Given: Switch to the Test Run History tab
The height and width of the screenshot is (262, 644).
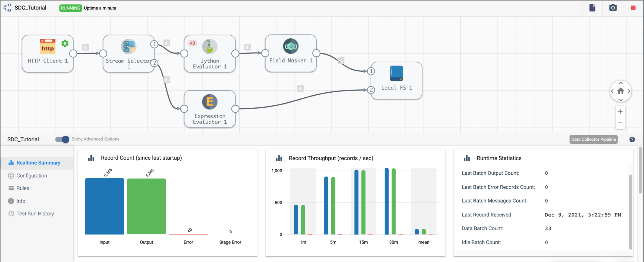Looking at the screenshot, I should (x=35, y=214).
